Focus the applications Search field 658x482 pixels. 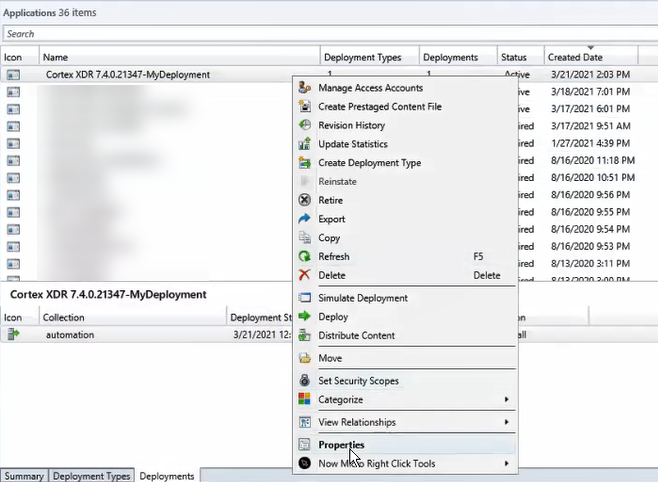330,34
